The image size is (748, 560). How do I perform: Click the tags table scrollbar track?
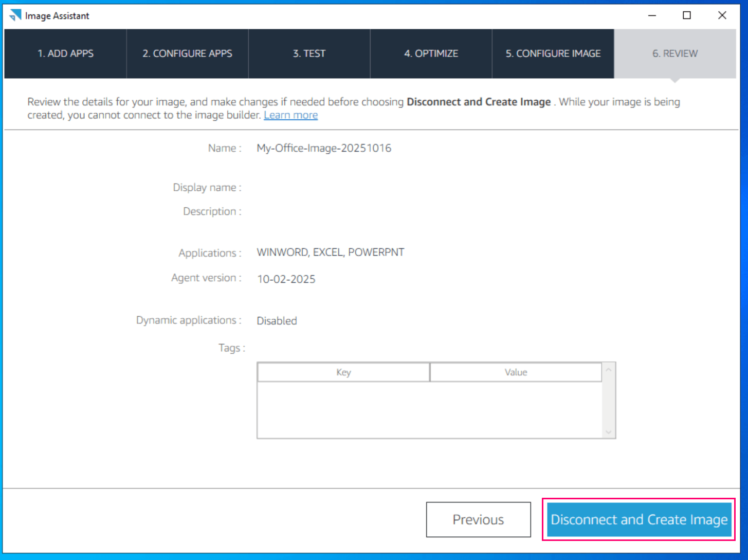coord(608,401)
